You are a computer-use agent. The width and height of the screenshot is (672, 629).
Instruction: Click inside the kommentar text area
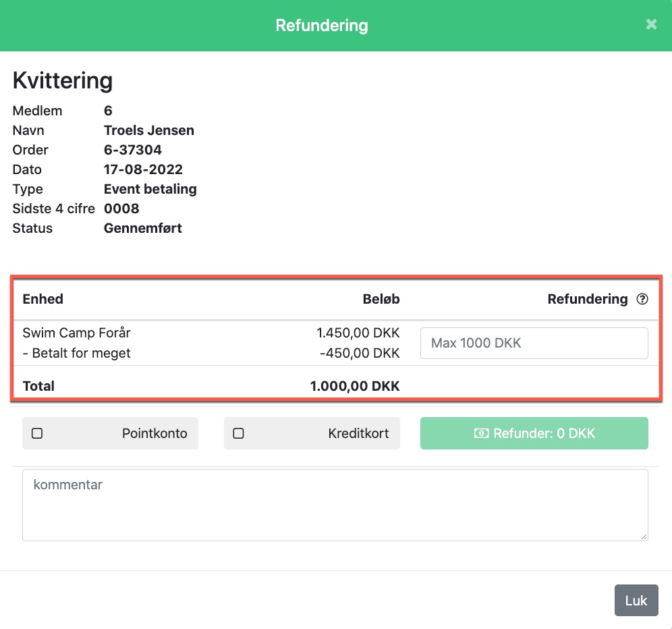pos(335,505)
